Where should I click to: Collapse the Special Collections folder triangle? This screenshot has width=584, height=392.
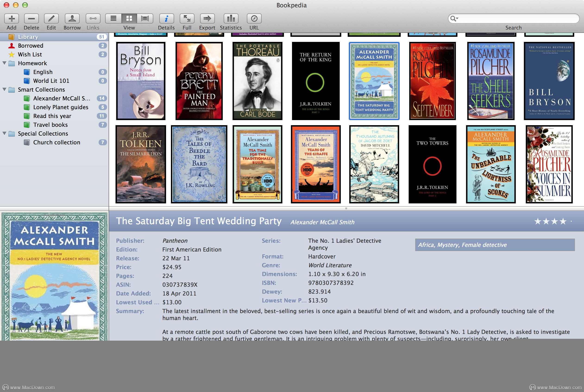coord(4,133)
